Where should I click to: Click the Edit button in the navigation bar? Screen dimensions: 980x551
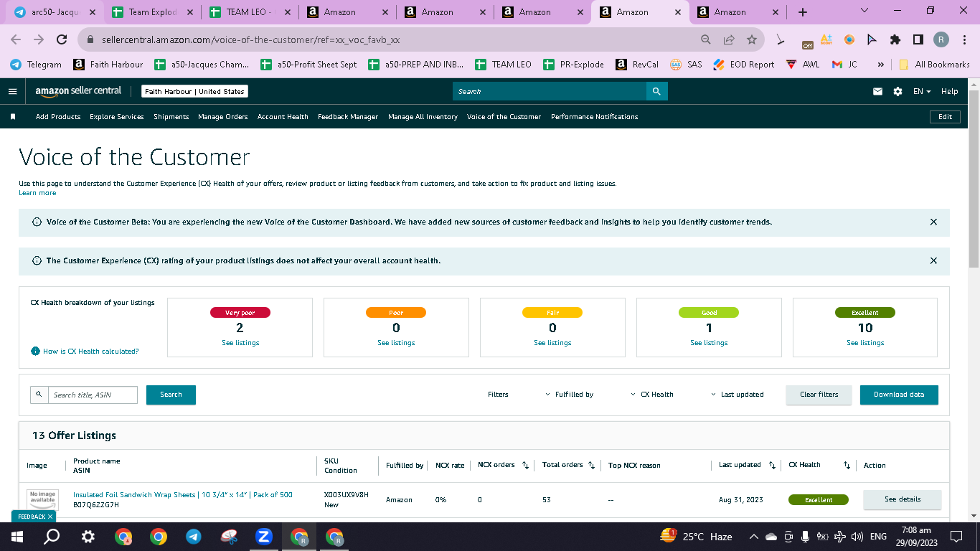click(x=945, y=116)
